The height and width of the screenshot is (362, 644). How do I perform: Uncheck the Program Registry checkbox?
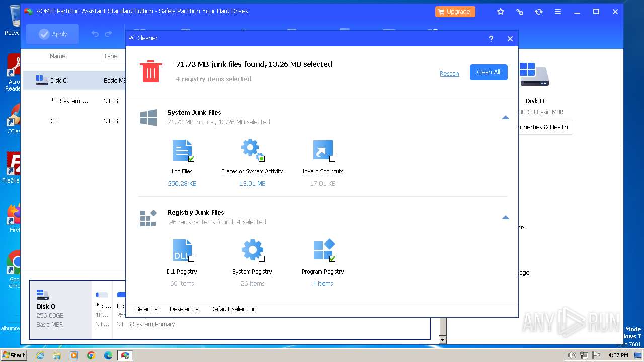coord(332,259)
